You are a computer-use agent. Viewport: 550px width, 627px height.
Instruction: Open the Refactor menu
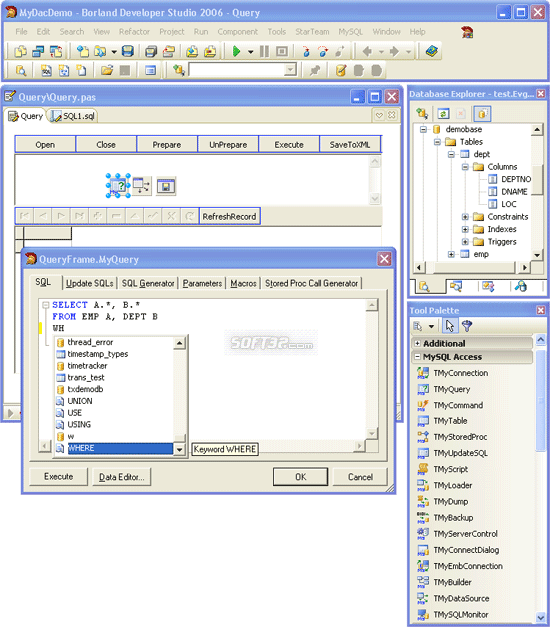tap(134, 32)
